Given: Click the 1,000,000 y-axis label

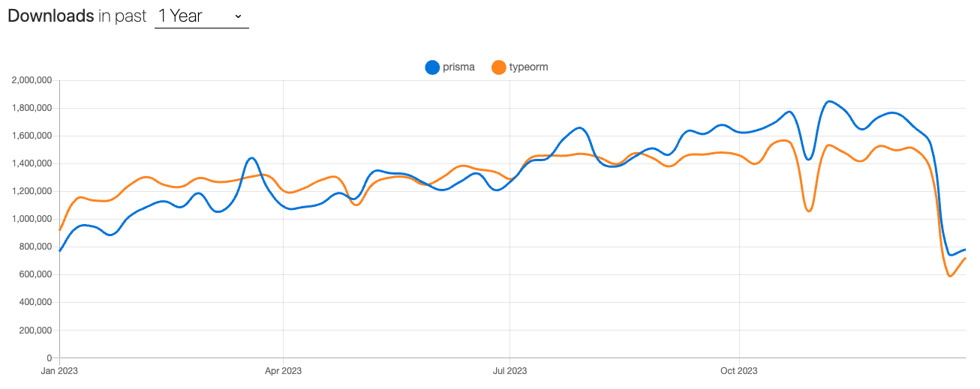Looking at the screenshot, I should (32, 219).
